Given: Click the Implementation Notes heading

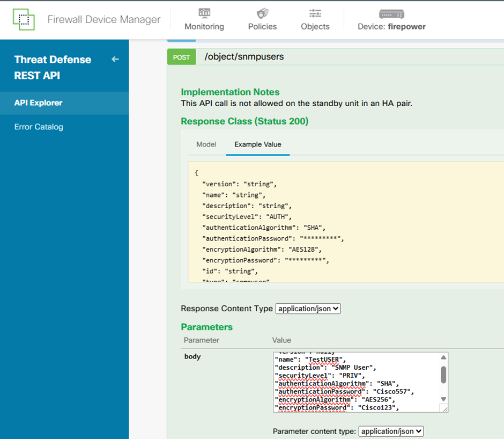Looking at the screenshot, I should 230,92.
